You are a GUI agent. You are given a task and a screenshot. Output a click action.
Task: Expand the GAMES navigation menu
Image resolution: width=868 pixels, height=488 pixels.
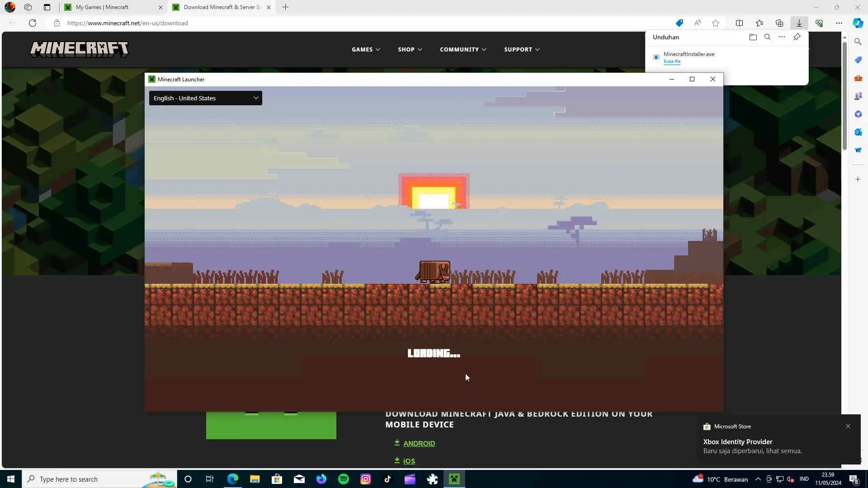[x=366, y=49]
